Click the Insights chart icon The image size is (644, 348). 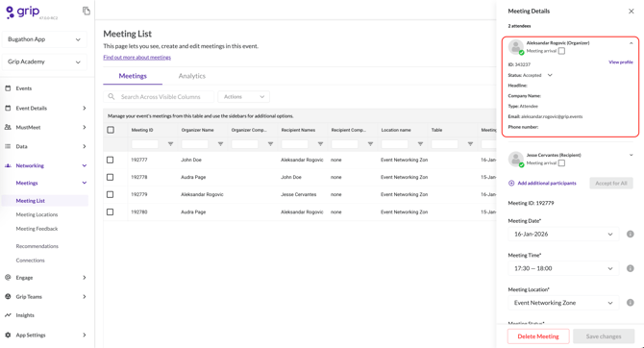(x=8, y=315)
